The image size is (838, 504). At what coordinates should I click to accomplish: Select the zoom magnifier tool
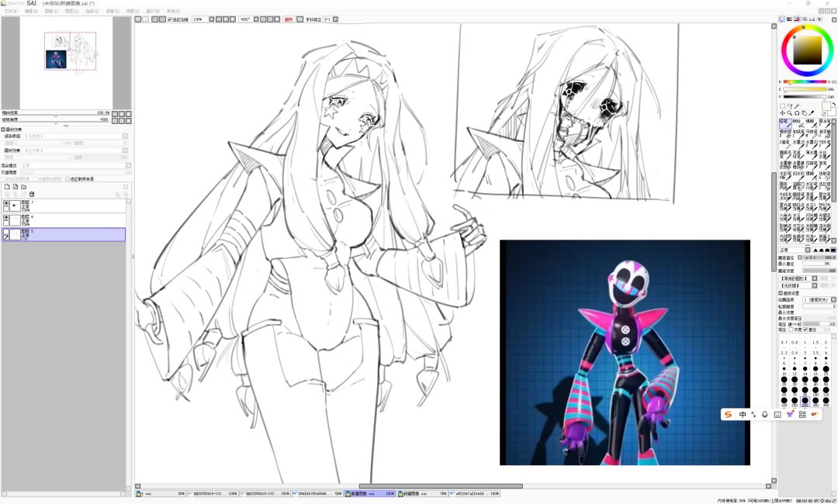(x=789, y=113)
